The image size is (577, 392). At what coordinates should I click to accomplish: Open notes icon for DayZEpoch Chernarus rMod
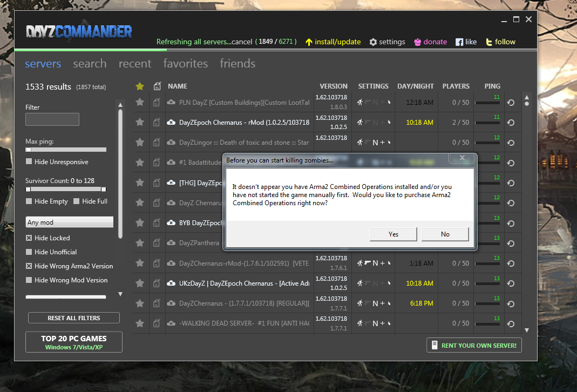[x=157, y=122]
